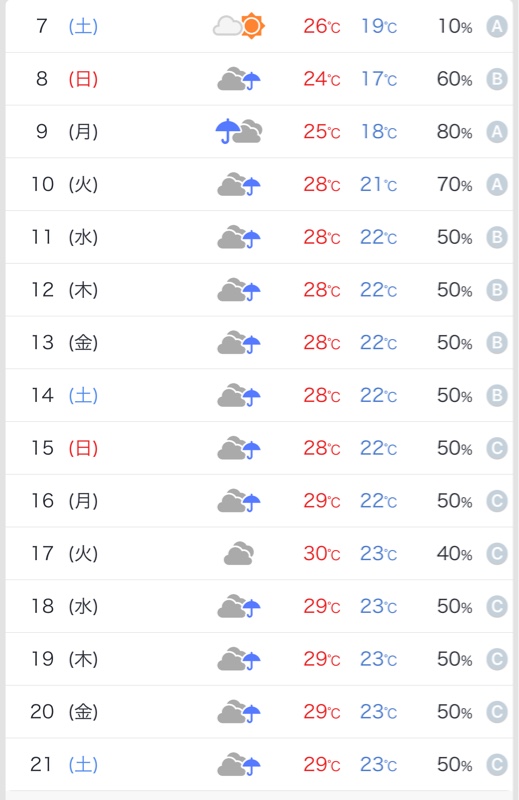
Task: Click the cloudy-only icon for day 17
Action: [239, 554]
